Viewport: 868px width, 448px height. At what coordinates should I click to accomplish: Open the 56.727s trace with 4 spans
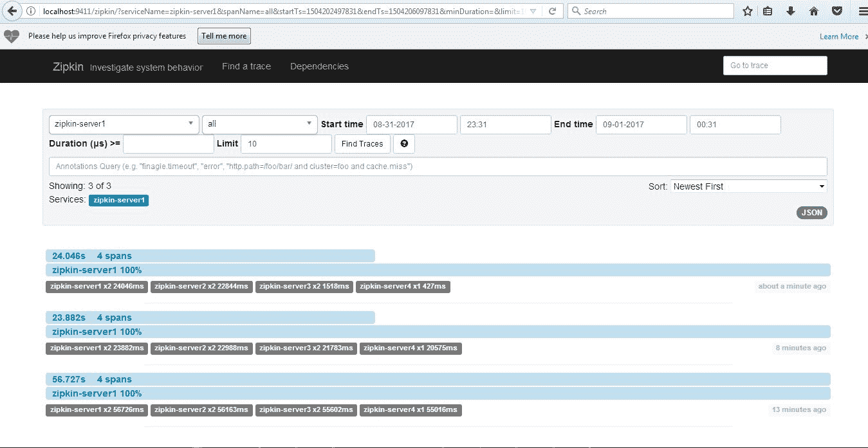click(x=438, y=379)
